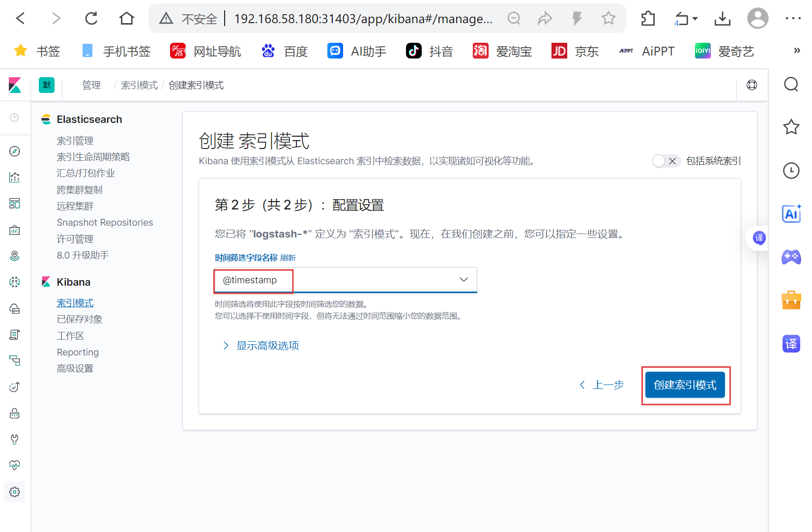812x532 pixels.
Task: Click the Kibana logo icon
Action: coord(15,85)
